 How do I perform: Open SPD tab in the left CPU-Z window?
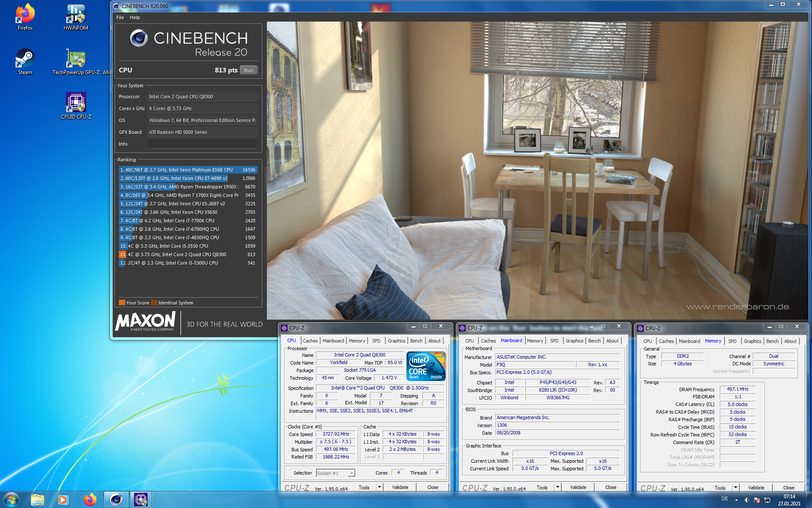tap(376, 341)
